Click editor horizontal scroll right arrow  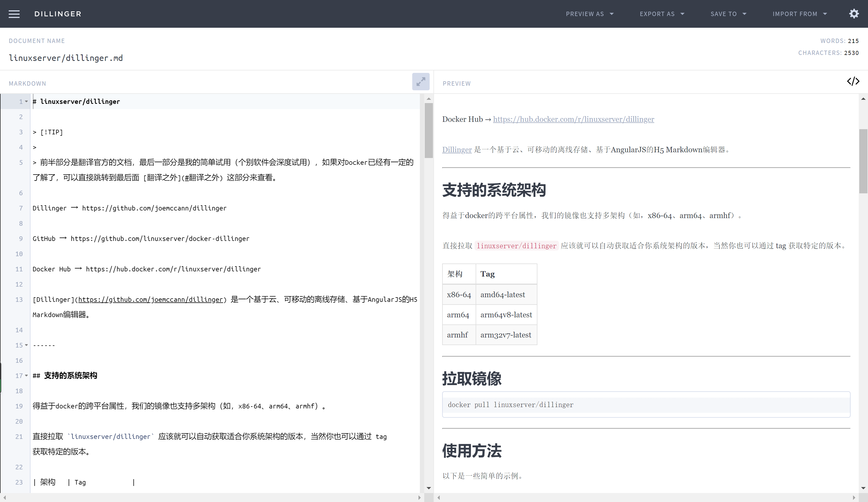(419, 498)
